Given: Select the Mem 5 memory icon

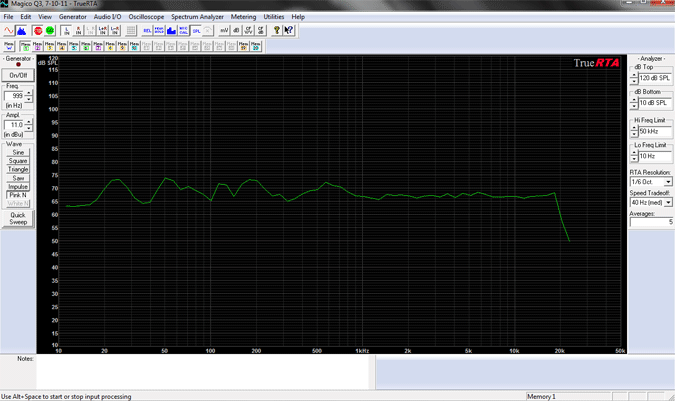Looking at the screenshot, I should [x=74, y=46].
